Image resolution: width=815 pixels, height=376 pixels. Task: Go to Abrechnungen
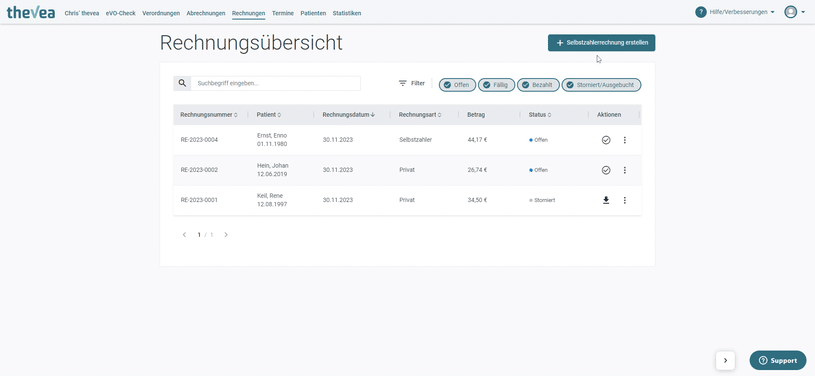206,13
